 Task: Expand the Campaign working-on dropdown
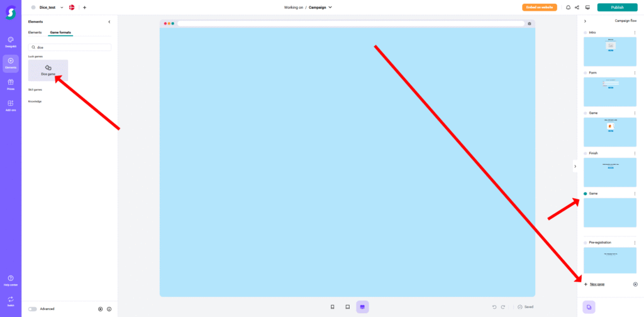click(330, 8)
